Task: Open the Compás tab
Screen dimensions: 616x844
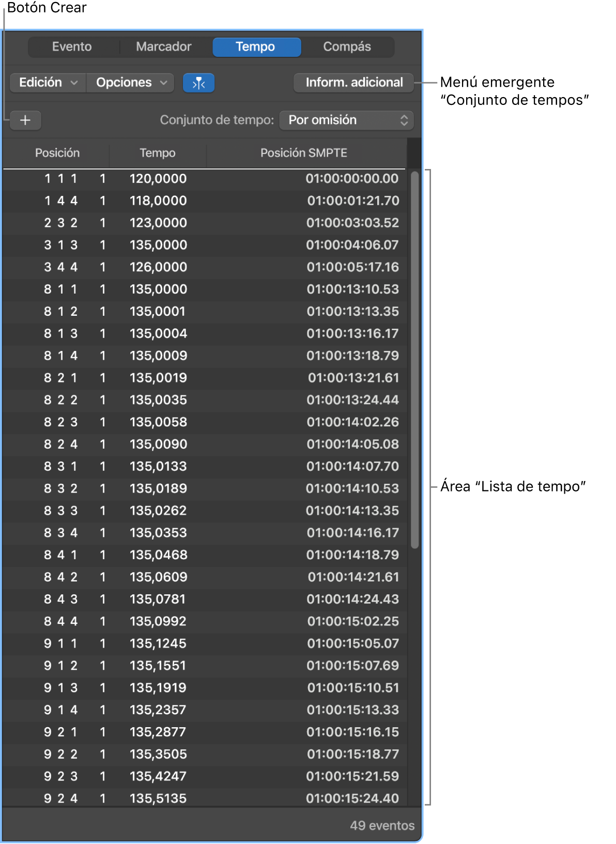Action: click(x=347, y=47)
